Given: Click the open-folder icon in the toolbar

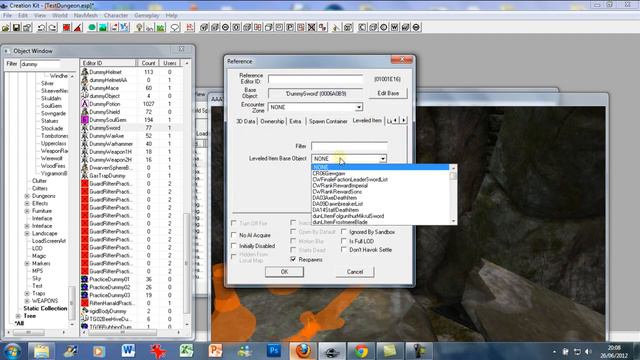Looking at the screenshot, I should point(6,27).
